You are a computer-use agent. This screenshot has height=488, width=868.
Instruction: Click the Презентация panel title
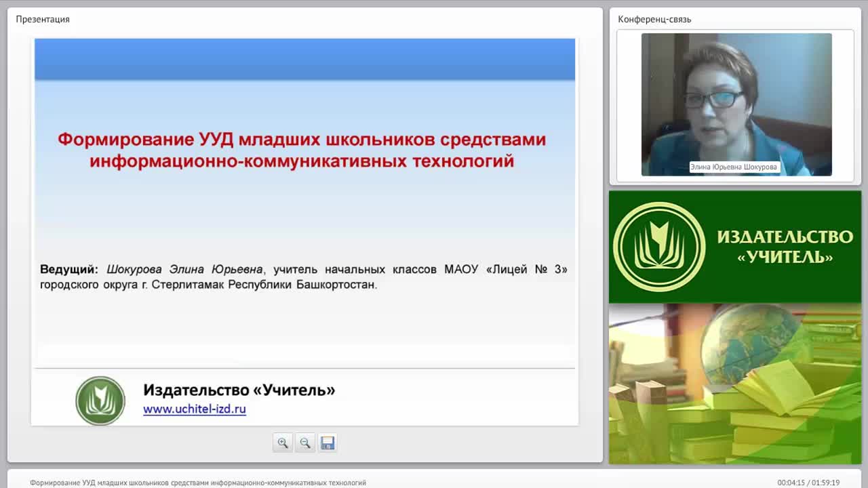click(x=43, y=19)
